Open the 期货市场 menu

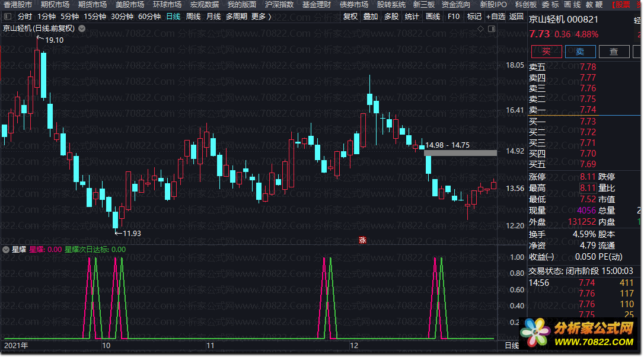coord(93,5)
